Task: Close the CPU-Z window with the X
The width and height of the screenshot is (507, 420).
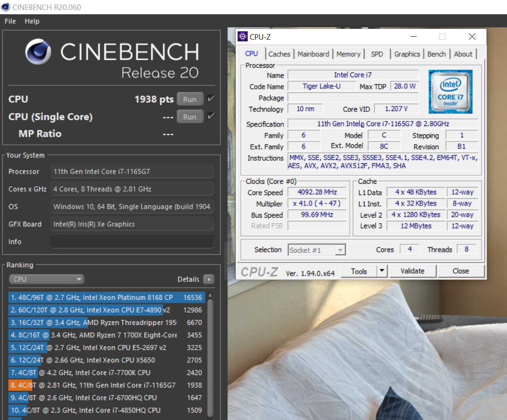Action: point(472,37)
